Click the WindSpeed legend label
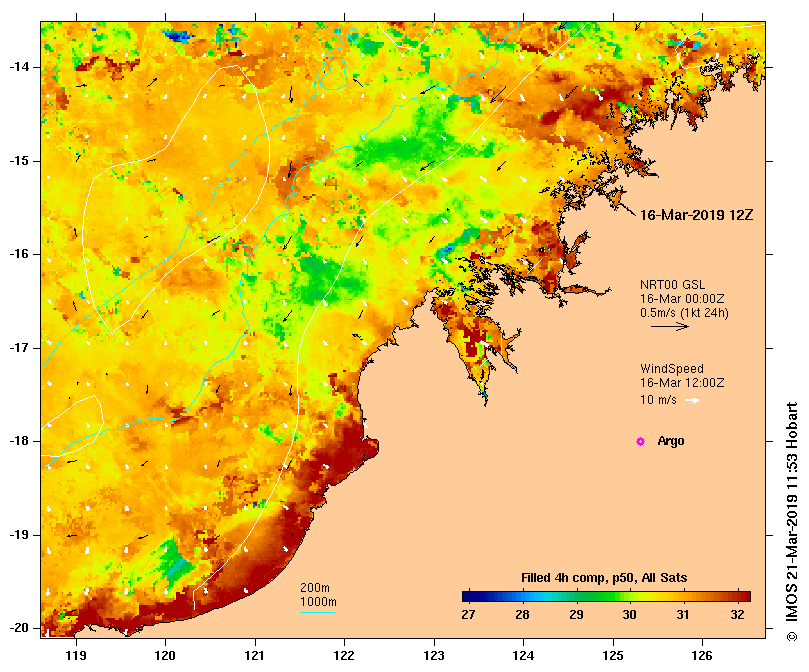 point(672,369)
